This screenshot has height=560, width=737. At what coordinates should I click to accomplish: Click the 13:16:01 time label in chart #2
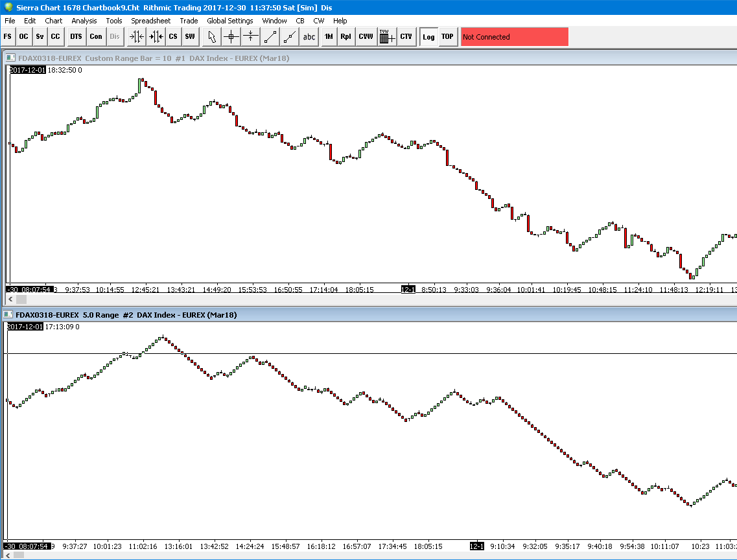[178, 546]
